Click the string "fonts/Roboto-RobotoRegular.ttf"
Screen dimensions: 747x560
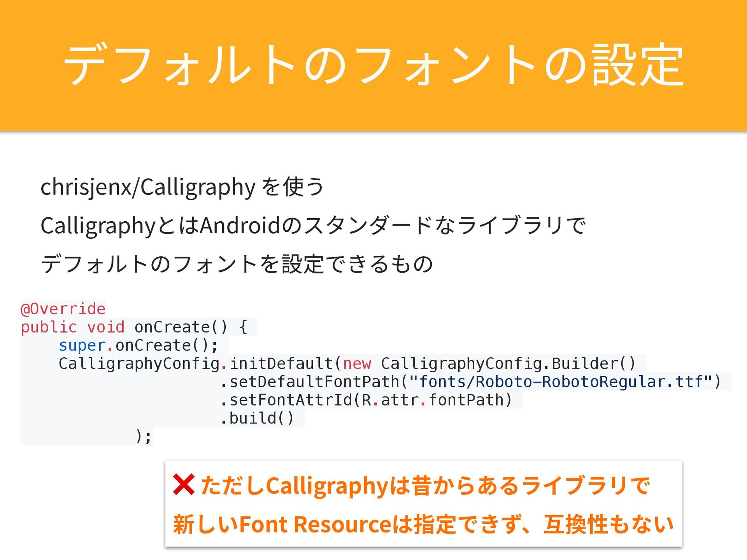[561, 382]
